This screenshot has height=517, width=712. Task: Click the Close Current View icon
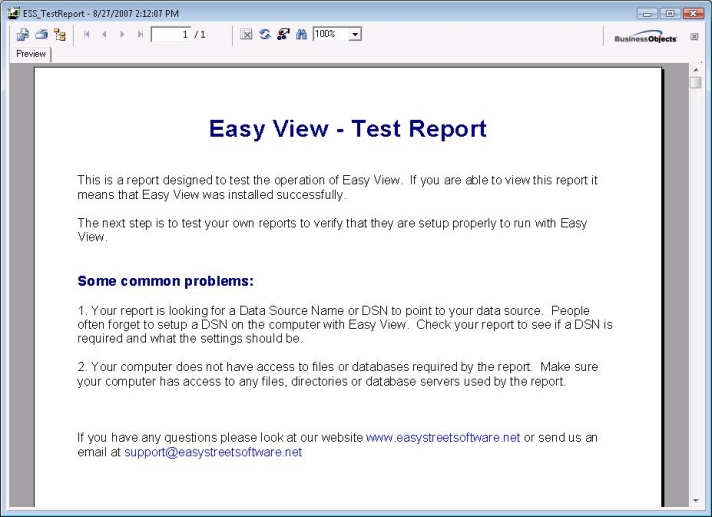coord(246,34)
